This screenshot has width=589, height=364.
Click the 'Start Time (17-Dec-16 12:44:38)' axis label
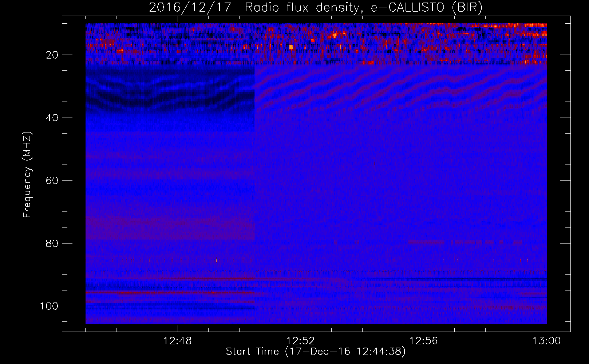[316, 352]
